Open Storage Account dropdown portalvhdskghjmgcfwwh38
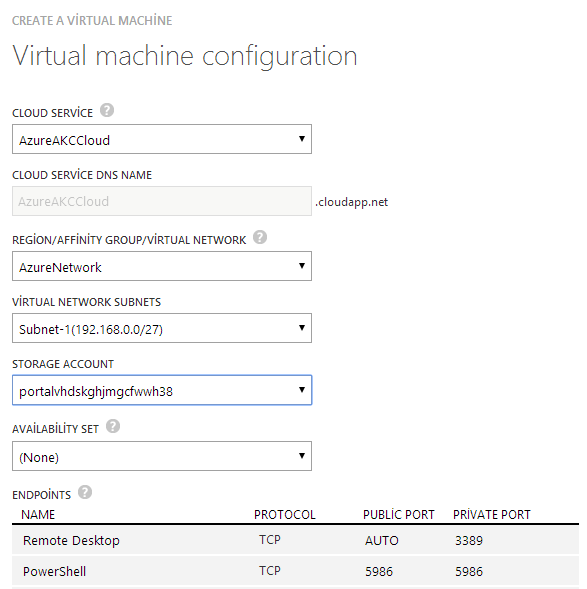 coord(162,390)
